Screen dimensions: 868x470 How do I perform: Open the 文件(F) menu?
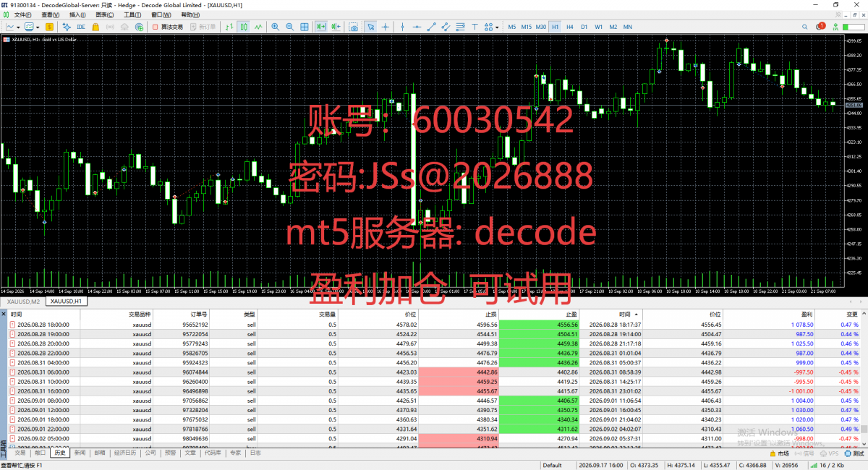22,14
